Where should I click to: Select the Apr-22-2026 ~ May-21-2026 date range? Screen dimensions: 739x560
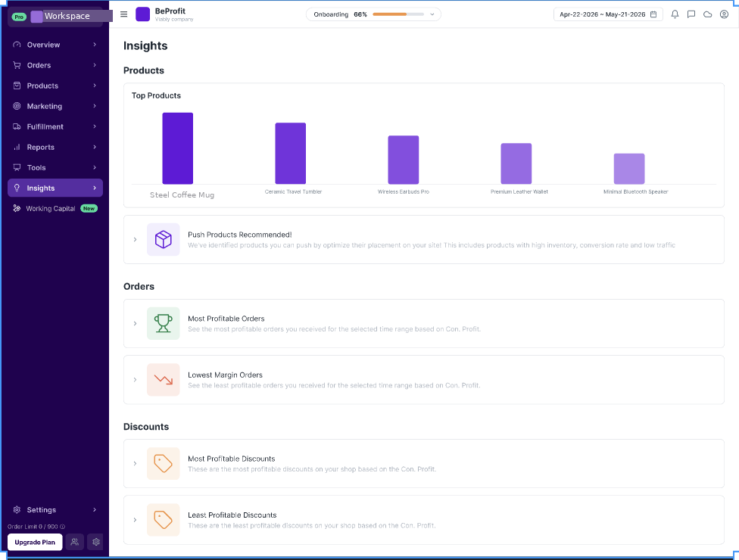[x=608, y=14]
